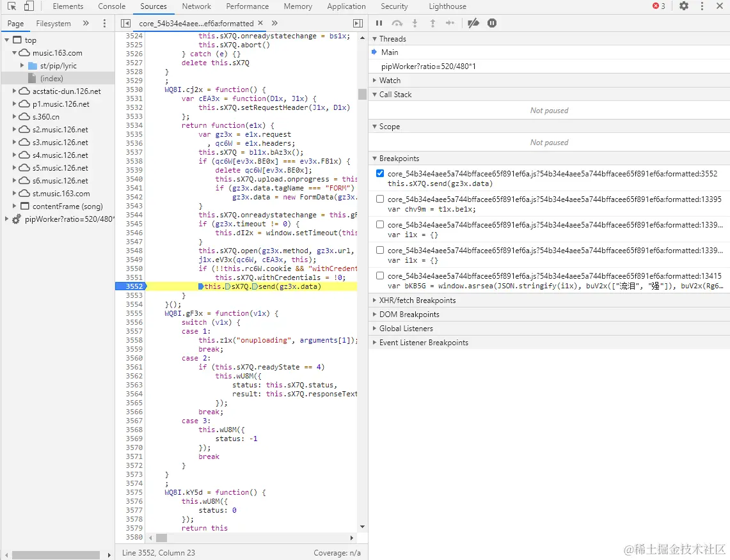Toggle the device toolbar icon

[29, 6]
